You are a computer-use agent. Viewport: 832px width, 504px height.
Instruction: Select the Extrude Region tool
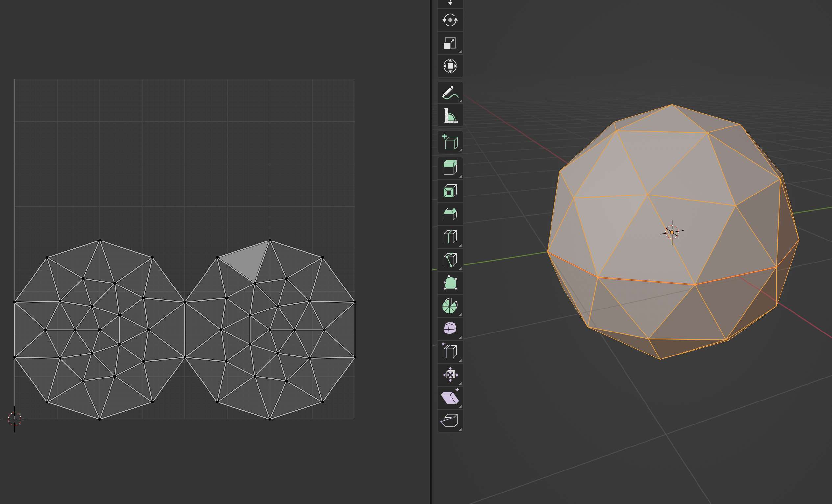click(450, 168)
